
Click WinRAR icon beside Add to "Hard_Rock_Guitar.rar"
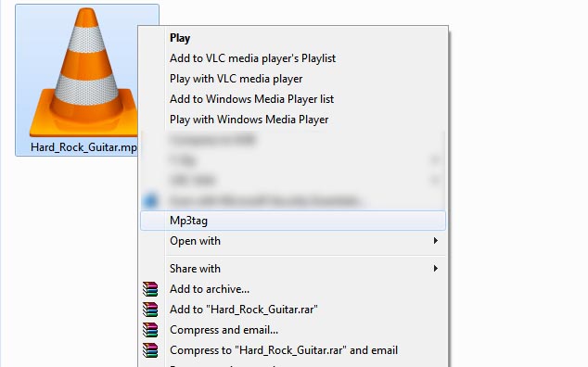tap(150, 310)
